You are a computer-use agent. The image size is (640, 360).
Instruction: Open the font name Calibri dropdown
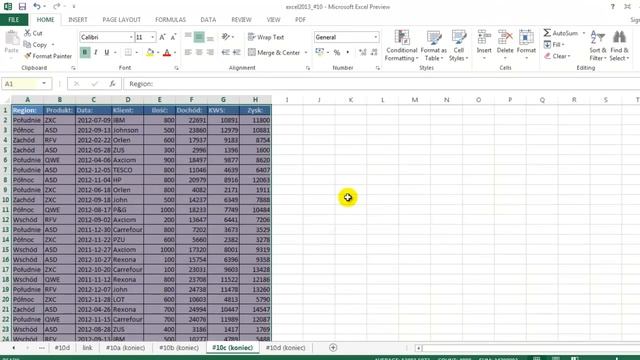click(131, 37)
